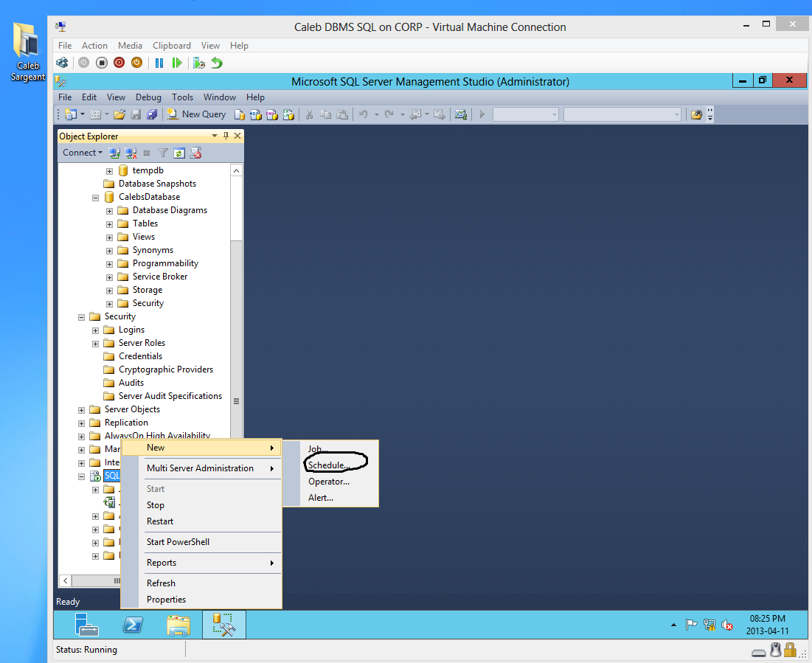The image size is (812, 663).
Task: Expand the Programmability folder
Action: point(109,264)
